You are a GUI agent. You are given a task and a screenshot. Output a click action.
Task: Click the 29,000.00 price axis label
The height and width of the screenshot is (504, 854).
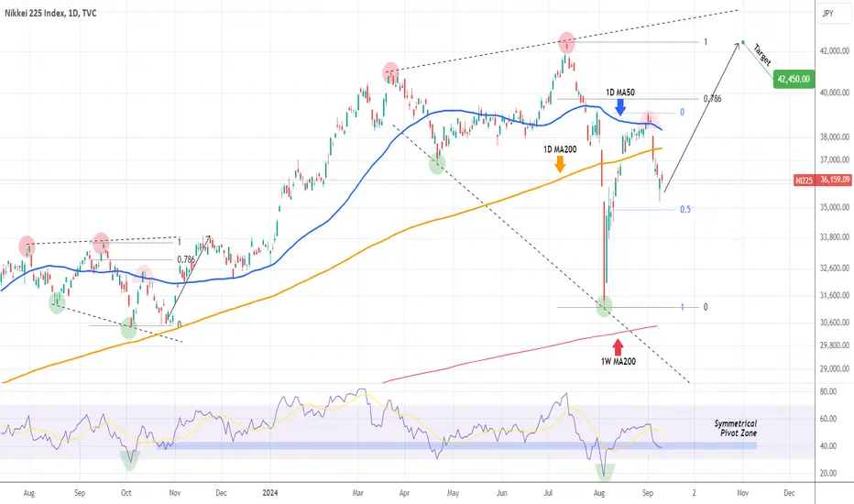click(x=835, y=369)
